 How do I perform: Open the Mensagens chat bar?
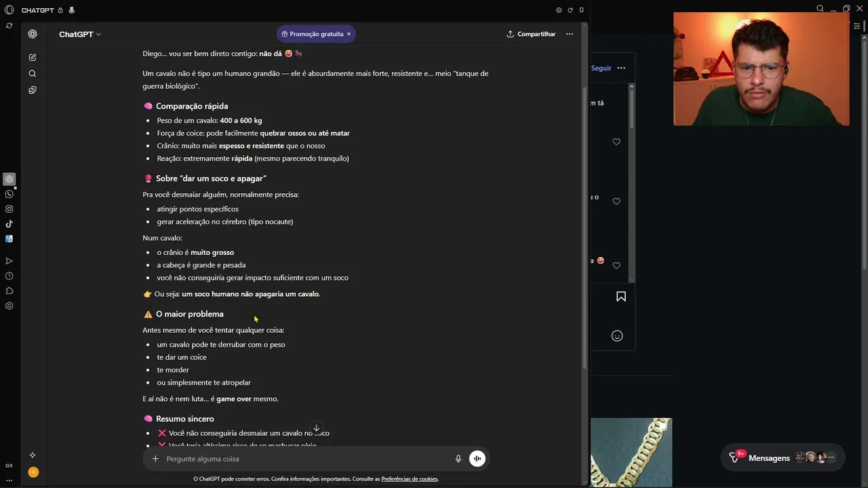783,458
